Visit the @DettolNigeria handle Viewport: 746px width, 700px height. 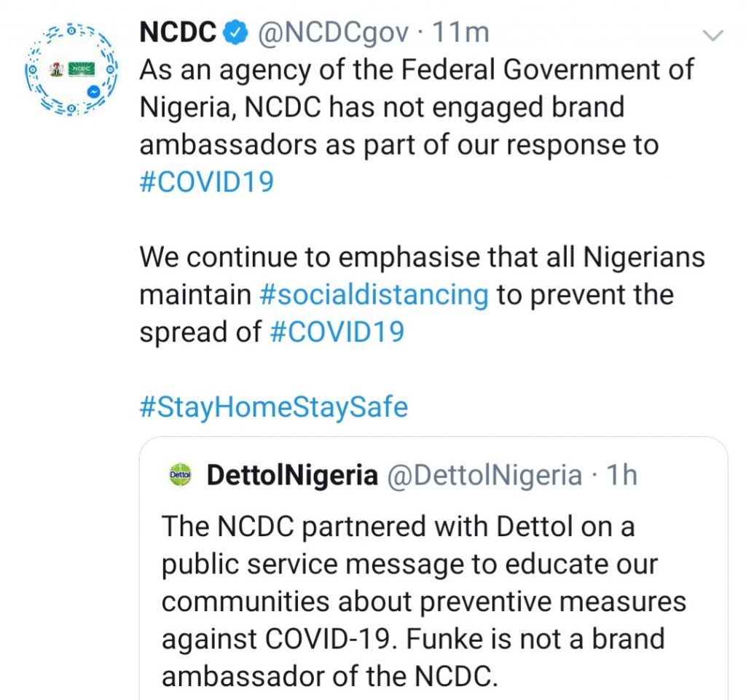pyautogui.click(x=484, y=476)
